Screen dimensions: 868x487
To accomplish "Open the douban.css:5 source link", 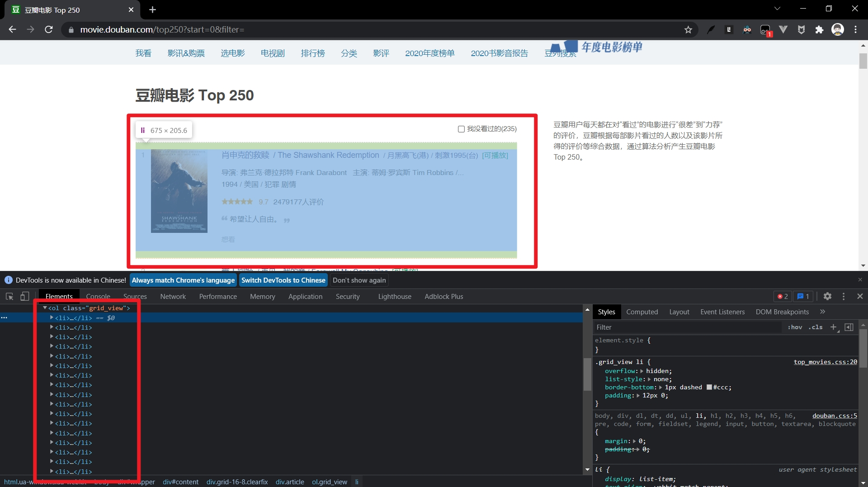I will pyautogui.click(x=835, y=416).
